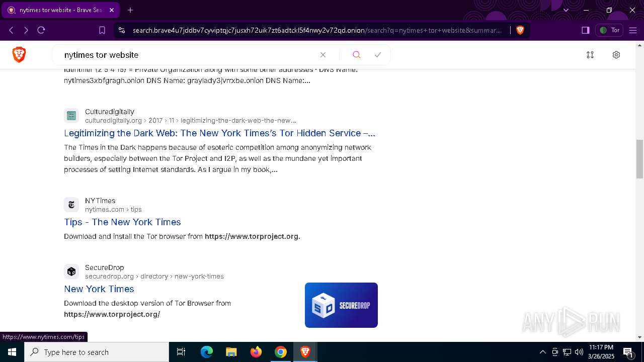
Task: Open Windows Start menu
Action: [12, 352]
